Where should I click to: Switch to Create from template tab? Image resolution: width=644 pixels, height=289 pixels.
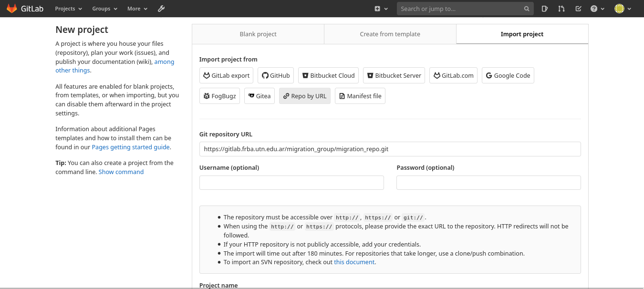point(390,34)
